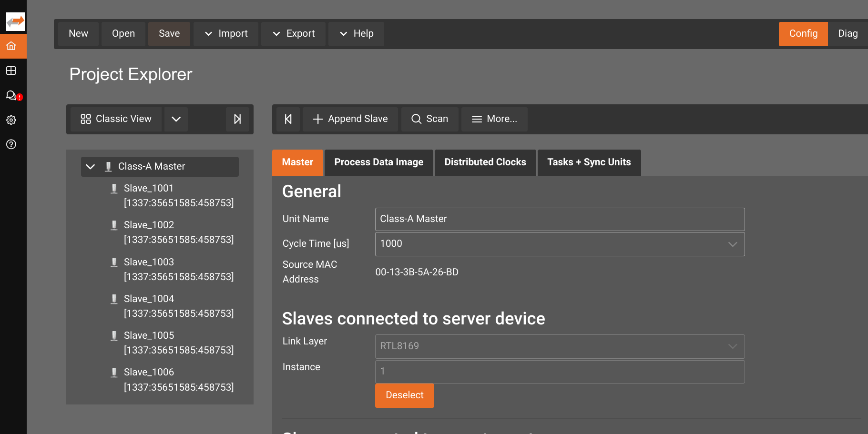Click the app logo with orange arrows
The height and width of the screenshot is (434, 868).
(15, 21)
